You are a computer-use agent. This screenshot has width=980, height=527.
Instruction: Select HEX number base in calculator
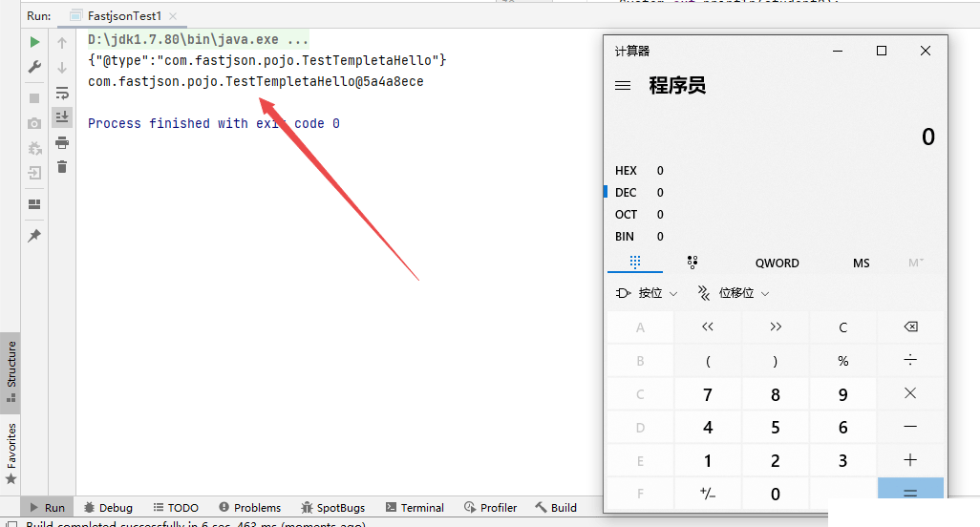click(x=639, y=171)
